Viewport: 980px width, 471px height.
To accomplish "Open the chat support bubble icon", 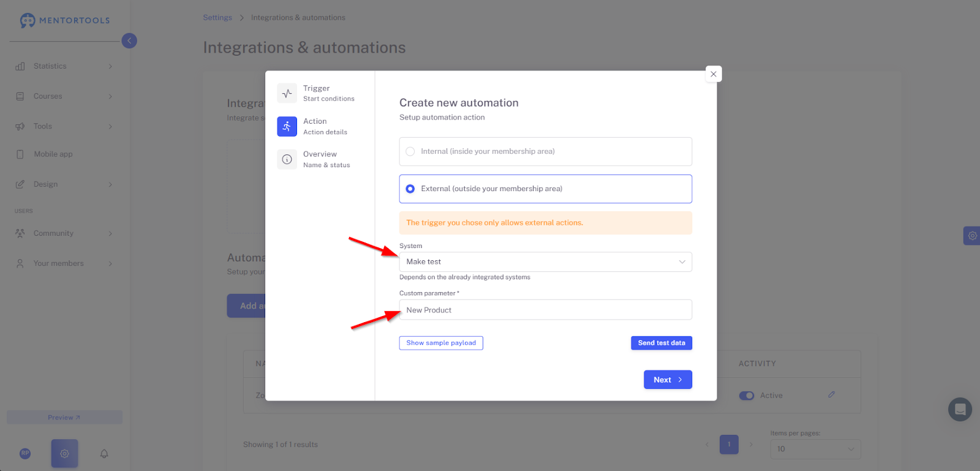I will click(x=960, y=409).
